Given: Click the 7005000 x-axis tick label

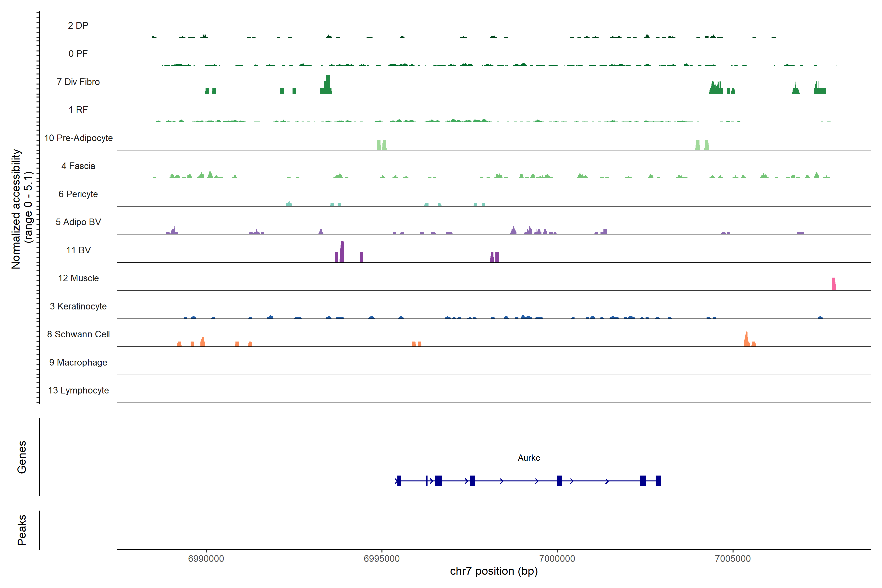Looking at the screenshot, I should (x=733, y=558).
